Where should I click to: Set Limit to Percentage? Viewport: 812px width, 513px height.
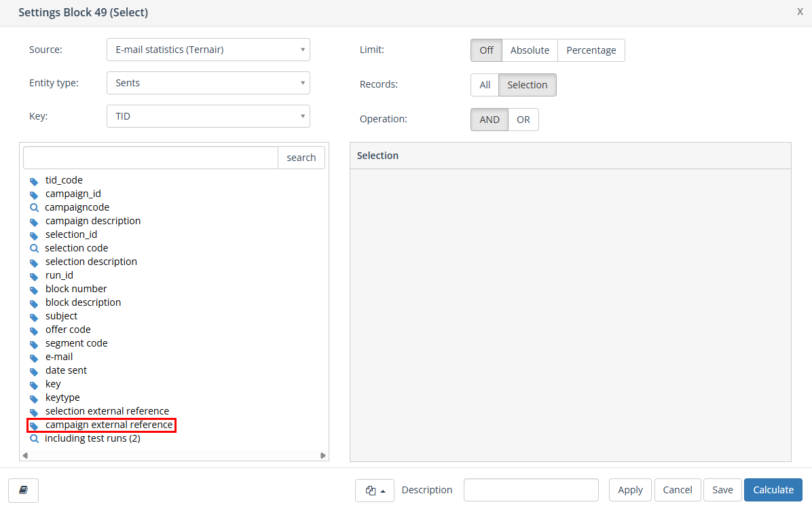pyautogui.click(x=591, y=50)
